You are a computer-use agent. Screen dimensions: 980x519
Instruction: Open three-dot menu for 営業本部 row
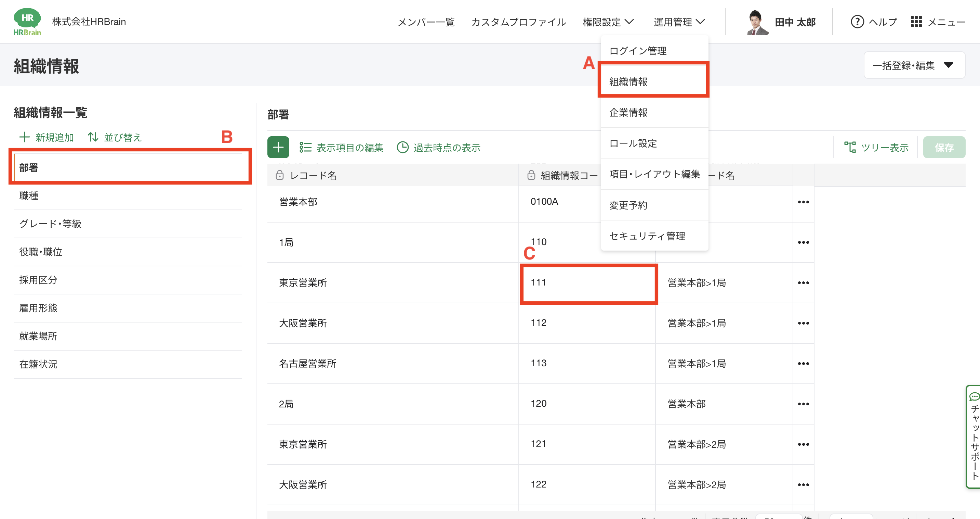(803, 202)
